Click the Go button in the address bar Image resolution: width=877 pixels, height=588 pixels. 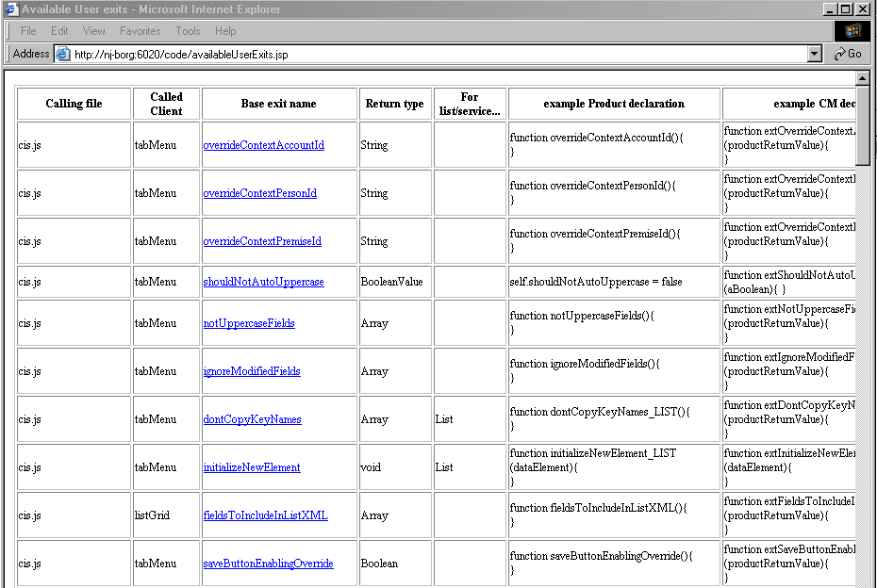point(846,54)
